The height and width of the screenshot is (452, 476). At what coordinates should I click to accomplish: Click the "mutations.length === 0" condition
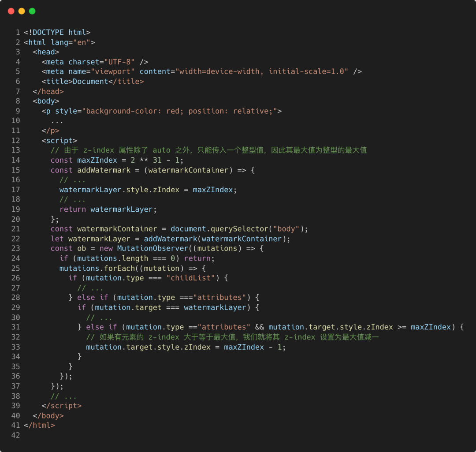126,258
